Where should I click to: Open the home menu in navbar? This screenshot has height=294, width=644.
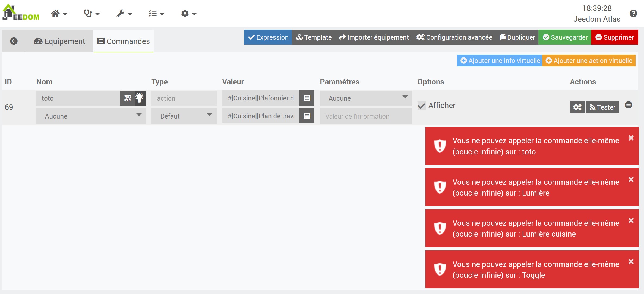pyautogui.click(x=59, y=14)
